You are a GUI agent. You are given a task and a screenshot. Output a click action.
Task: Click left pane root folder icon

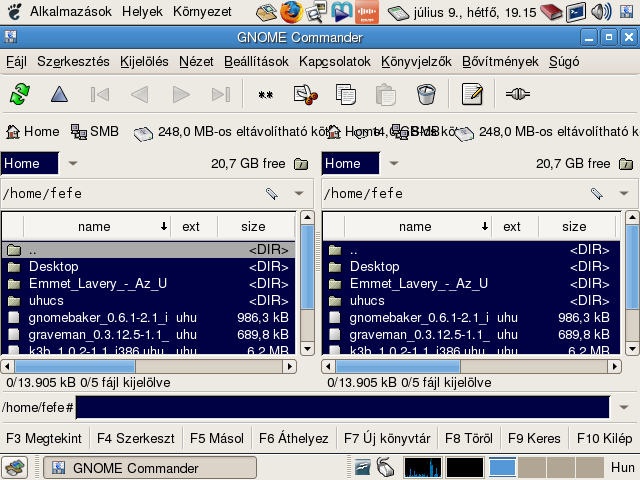click(x=301, y=164)
